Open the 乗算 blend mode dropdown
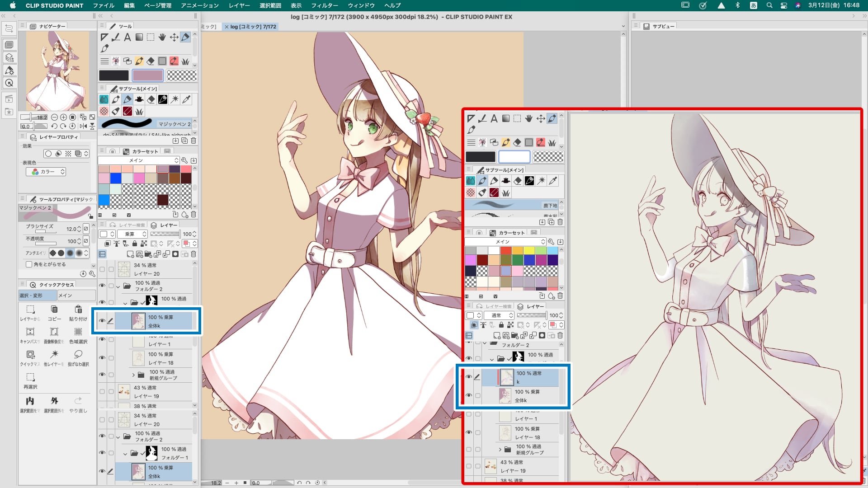The image size is (868, 488). pyautogui.click(x=132, y=234)
